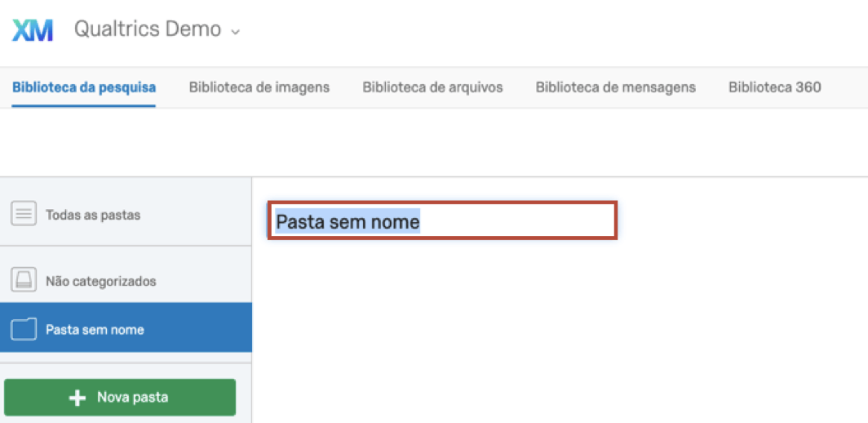Click the tray icon beside Não categorizados
868x423 pixels.
[24, 280]
